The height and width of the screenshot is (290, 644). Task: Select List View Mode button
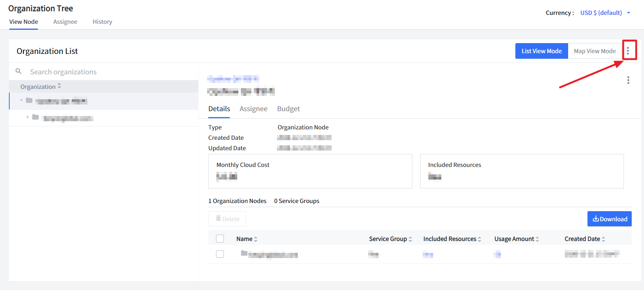541,51
